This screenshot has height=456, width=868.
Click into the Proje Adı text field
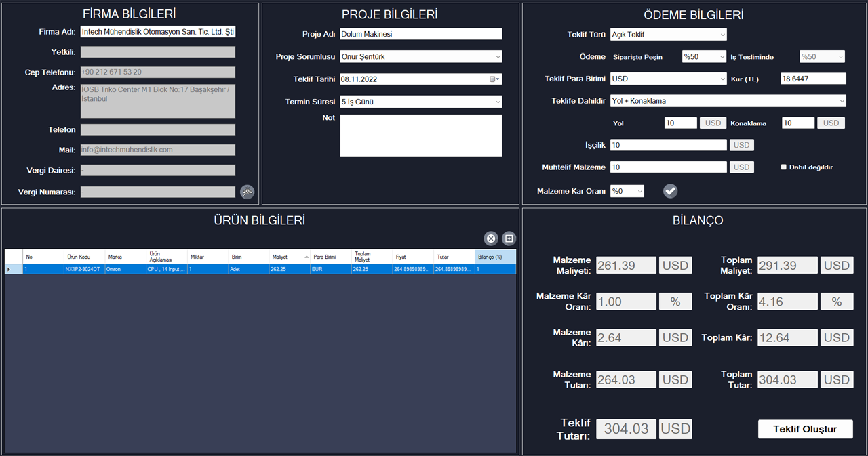tap(420, 34)
